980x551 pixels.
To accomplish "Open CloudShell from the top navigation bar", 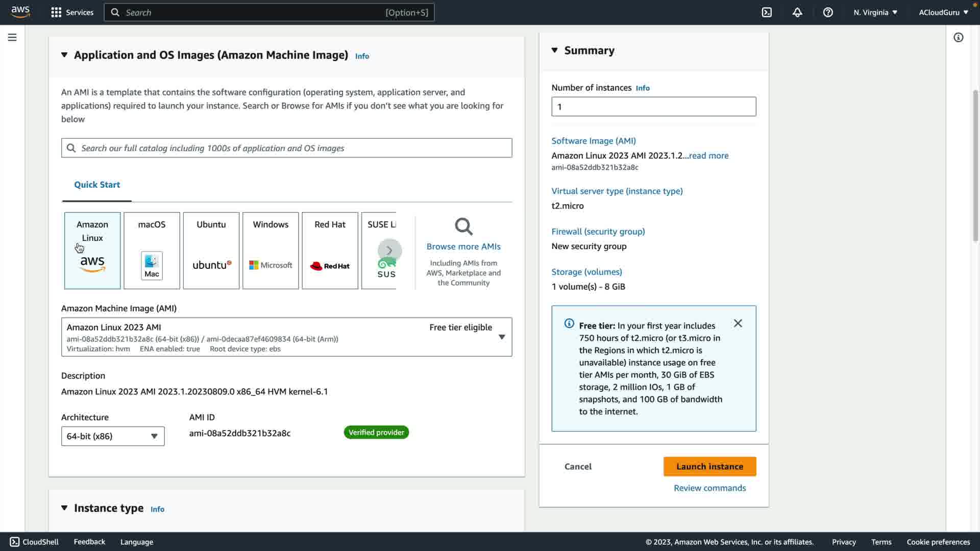I will pos(767,12).
